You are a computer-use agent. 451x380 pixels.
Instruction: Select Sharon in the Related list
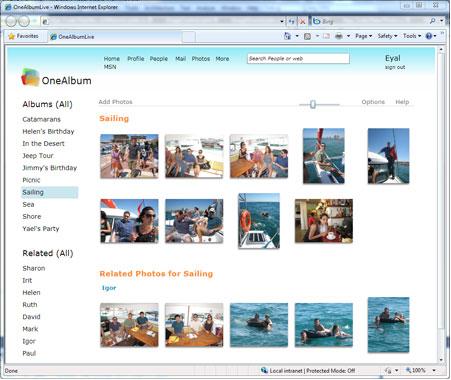click(x=34, y=268)
